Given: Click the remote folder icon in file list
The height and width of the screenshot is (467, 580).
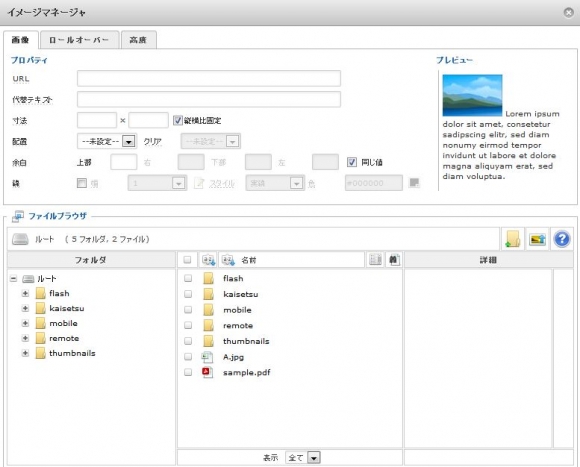Looking at the screenshot, I should (209, 325).
